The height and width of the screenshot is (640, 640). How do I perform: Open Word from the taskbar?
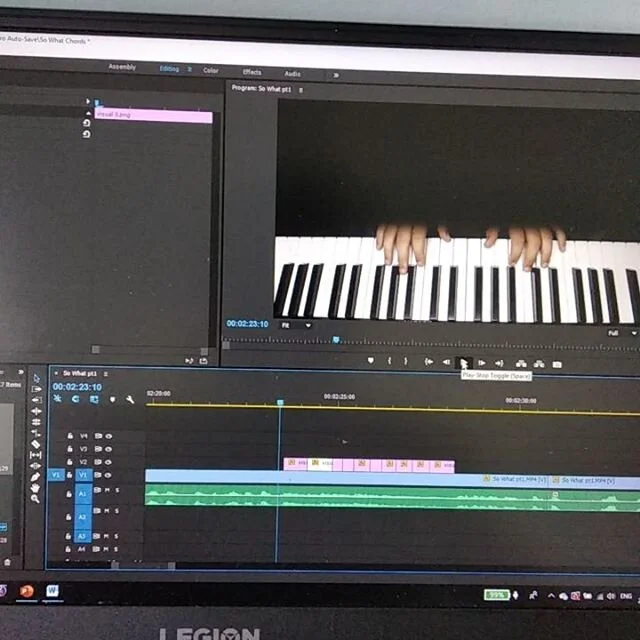tap(52, 591)
